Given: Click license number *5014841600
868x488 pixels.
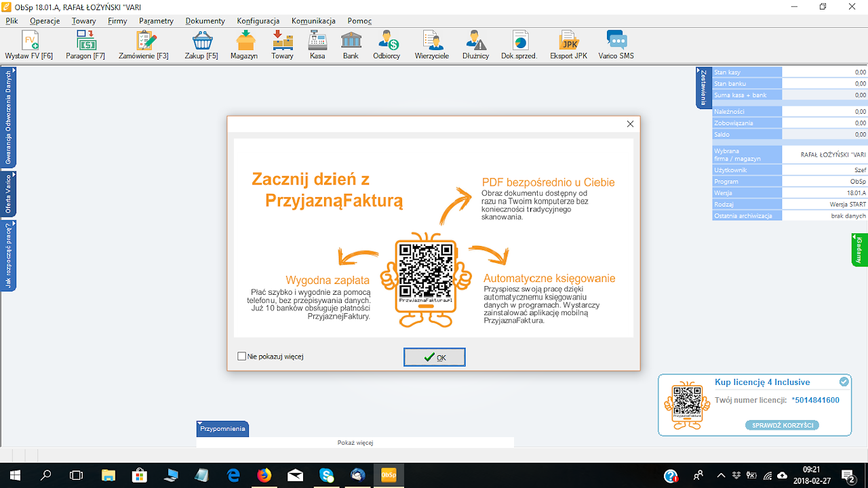Looking at the screenshot, I should coord(815,400).
